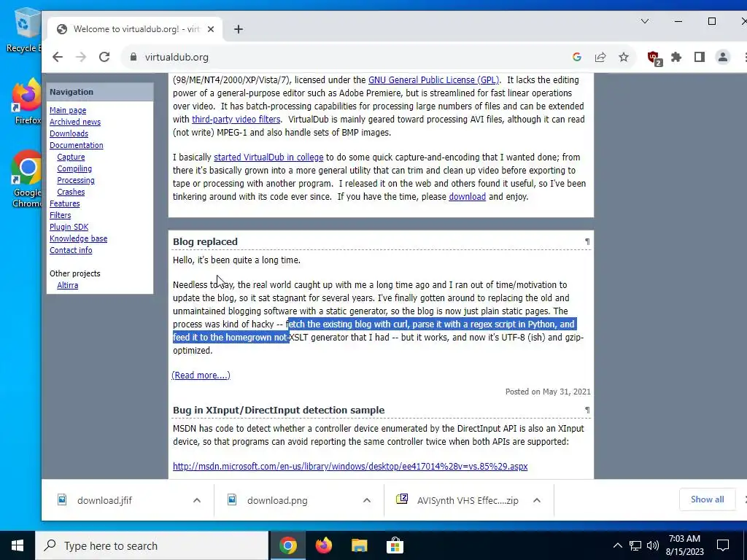This screenshot has height=560, width=747.
Task: Go to the Downloads link
Action: coord(69,133)
